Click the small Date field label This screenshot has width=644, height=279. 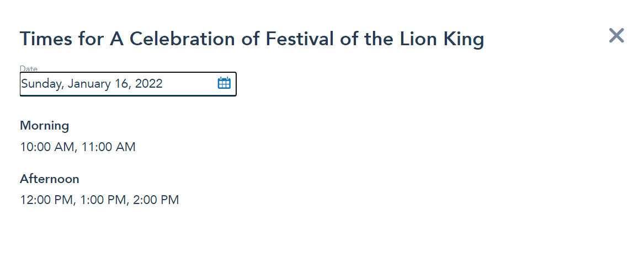click(29, 69)
